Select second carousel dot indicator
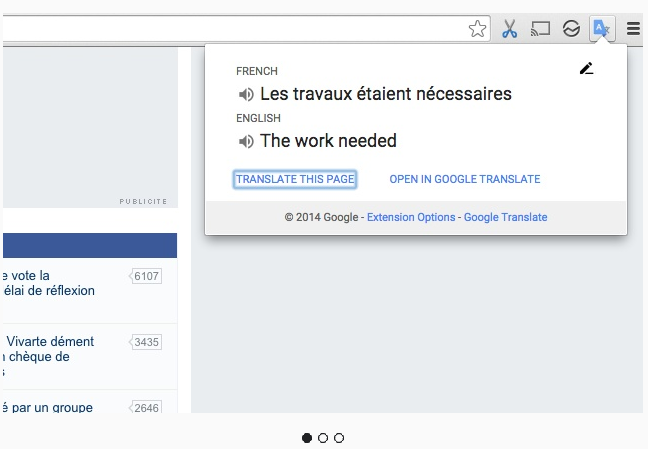This screenshot has height=449, width=648. click(x=323, y=438)
